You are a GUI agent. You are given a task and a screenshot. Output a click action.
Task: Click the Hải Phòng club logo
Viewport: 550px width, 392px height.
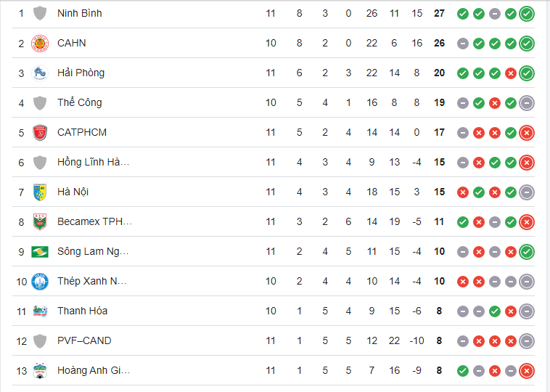coord(40,73)
